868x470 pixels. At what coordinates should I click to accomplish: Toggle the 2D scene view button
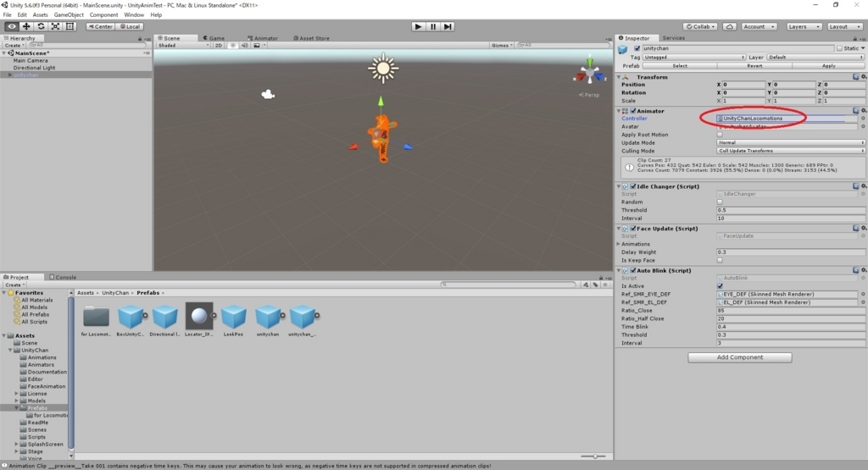coord(218,46)
